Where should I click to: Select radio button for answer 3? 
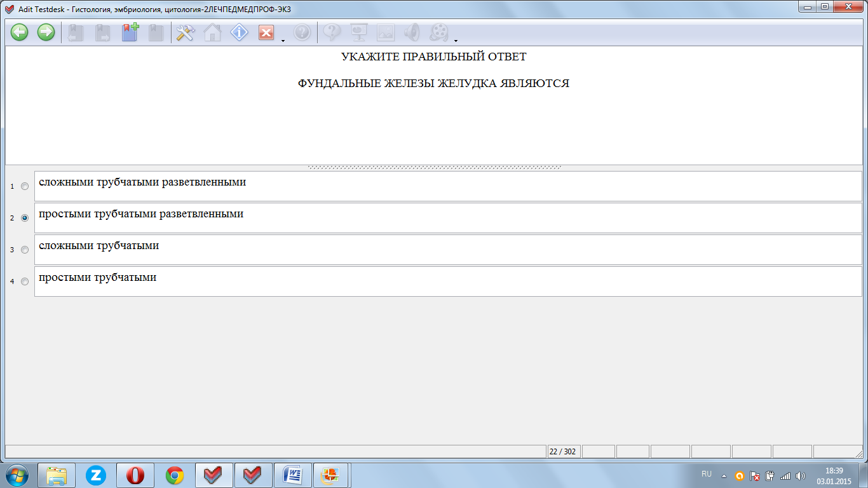pos(25,250)
